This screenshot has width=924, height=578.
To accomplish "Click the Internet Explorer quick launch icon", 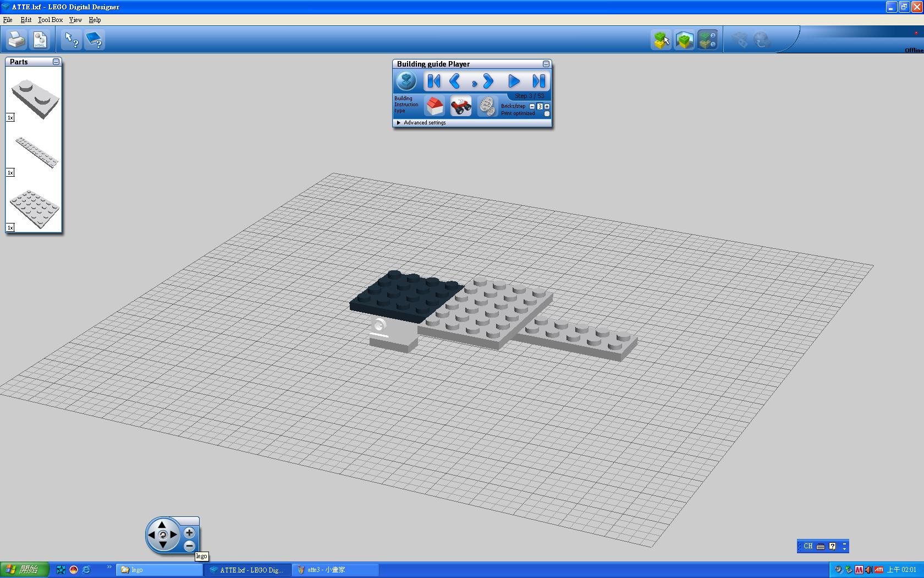I will 86,570.
